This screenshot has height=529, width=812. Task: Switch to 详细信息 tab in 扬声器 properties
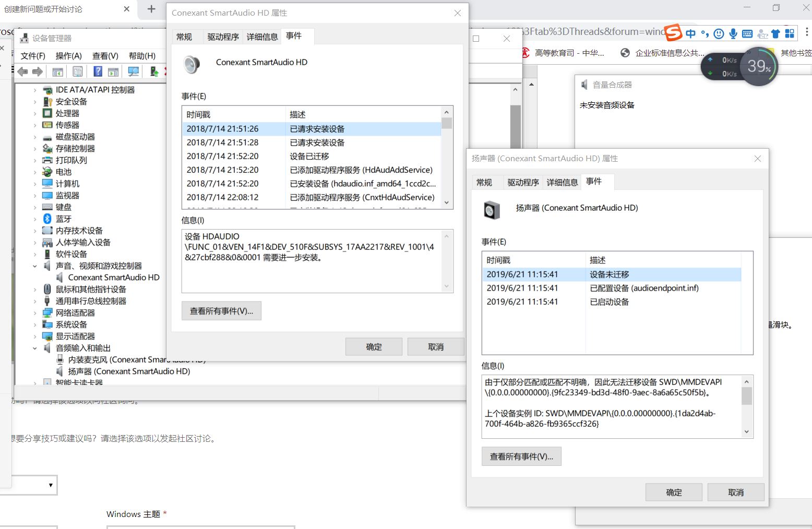click(x=563, y=182)
